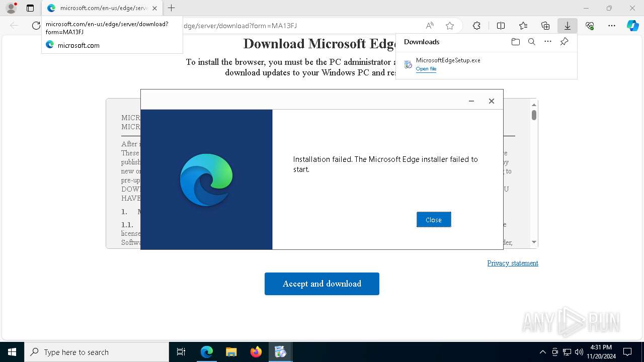The height and width of the screenshot is (362, 644).
Task: Open downloads folder icon in Downloads panel
Action: pos(515,42)
